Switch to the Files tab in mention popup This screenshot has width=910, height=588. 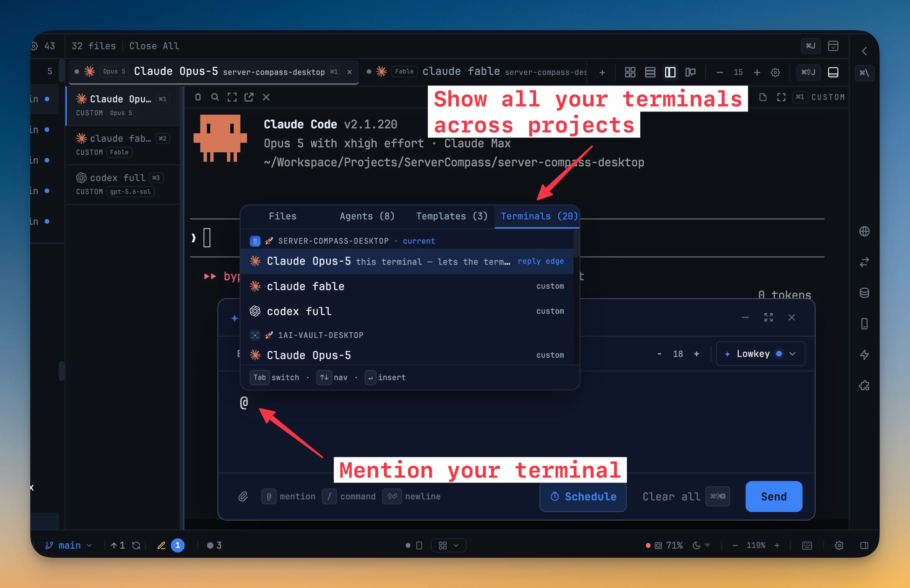pos(282,216)
